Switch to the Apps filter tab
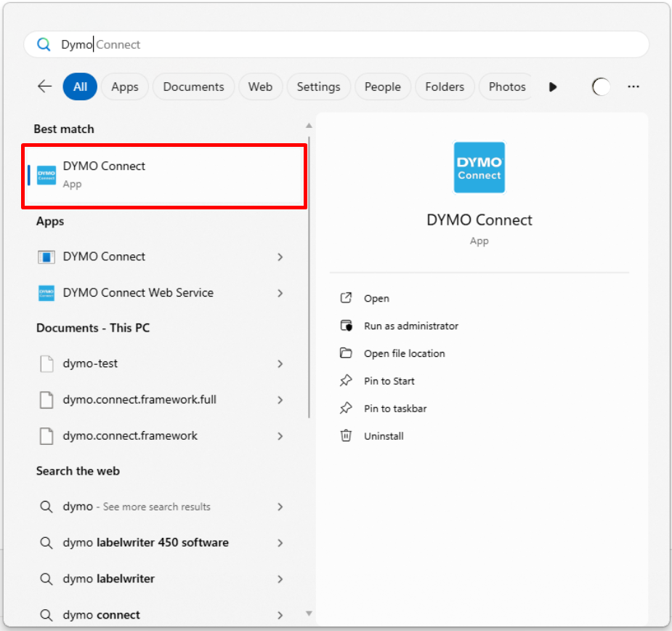This screenshot has width=672, height=631. click(x=125, y=87)
